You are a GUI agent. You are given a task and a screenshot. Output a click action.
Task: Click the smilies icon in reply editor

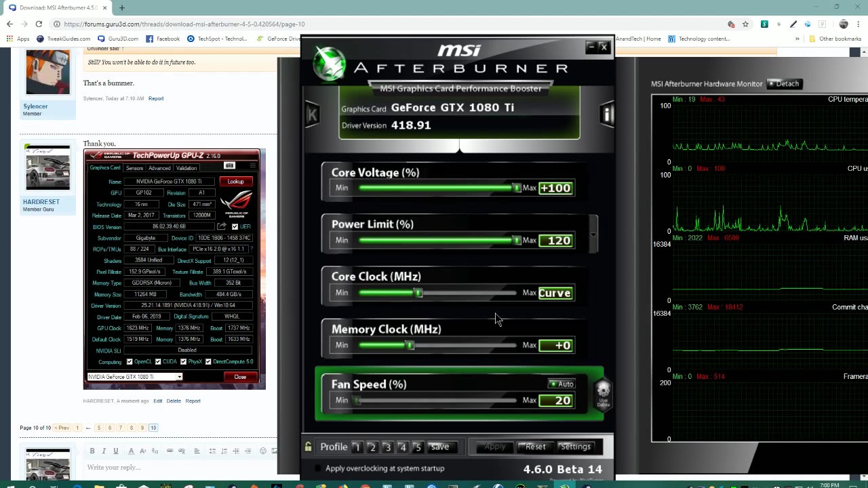coord(263,451)
